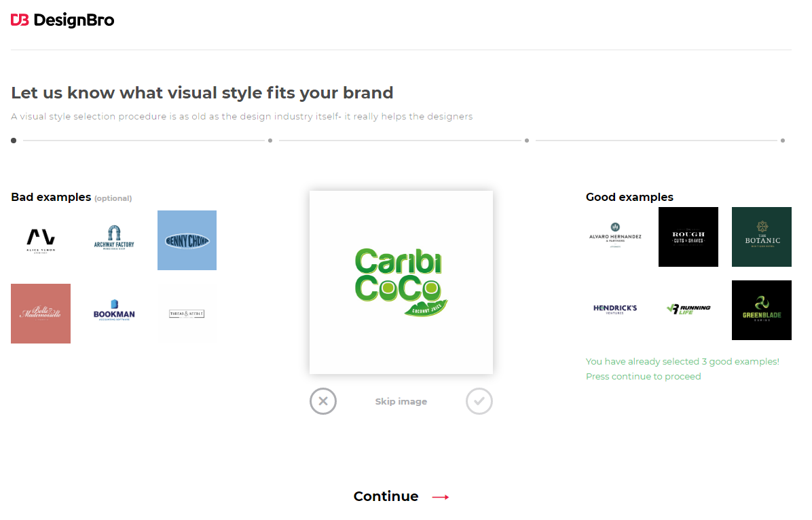The height and width of the screenshot is (520, 812).
Task: Select The Botanic green thumbnail
Action: (762, 237)
